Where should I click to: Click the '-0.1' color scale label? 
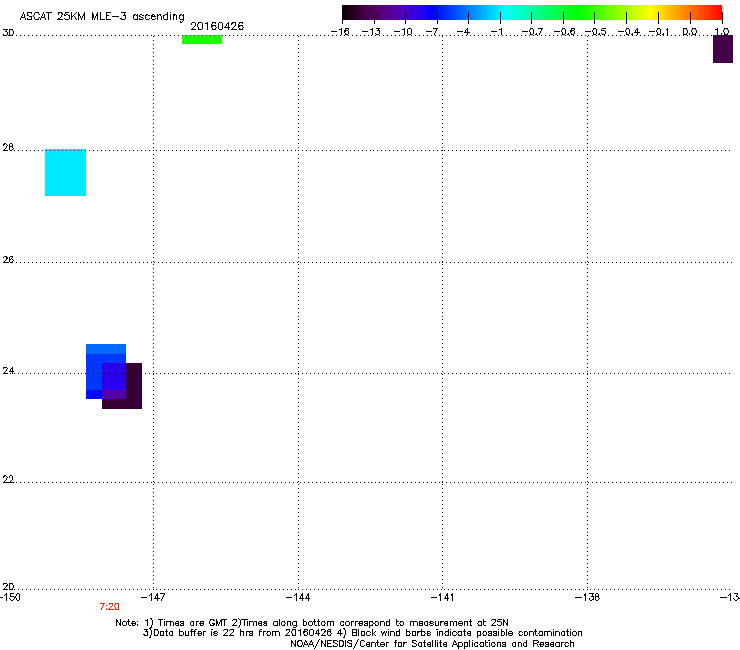pyautogui.click(x=659, y=32)
